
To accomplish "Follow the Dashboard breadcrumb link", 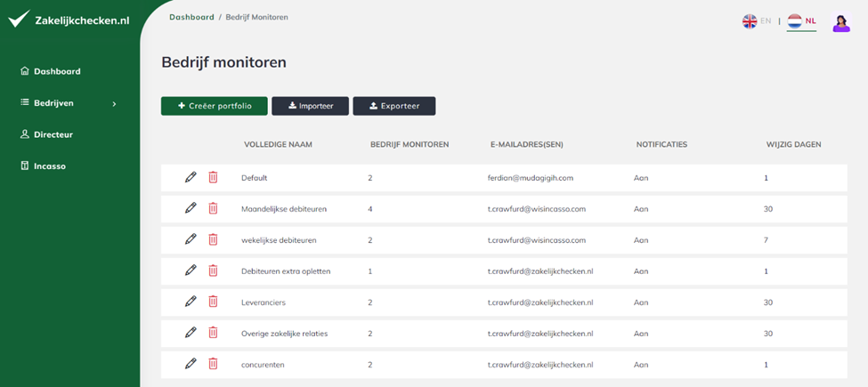I will [191, 17].
